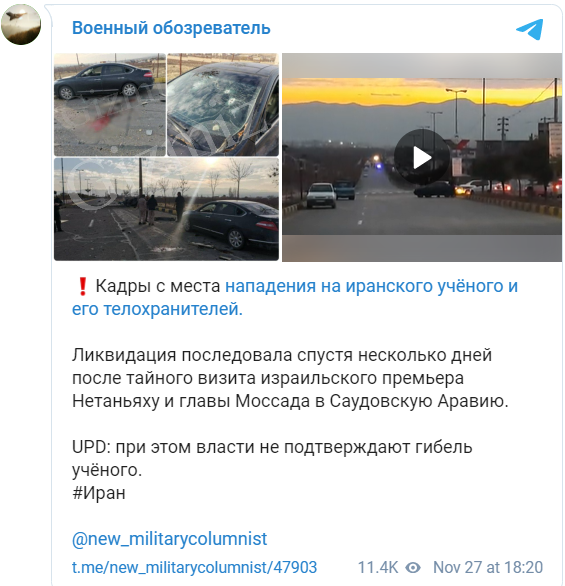View the photo of sedan with red stain

(110, 105)
